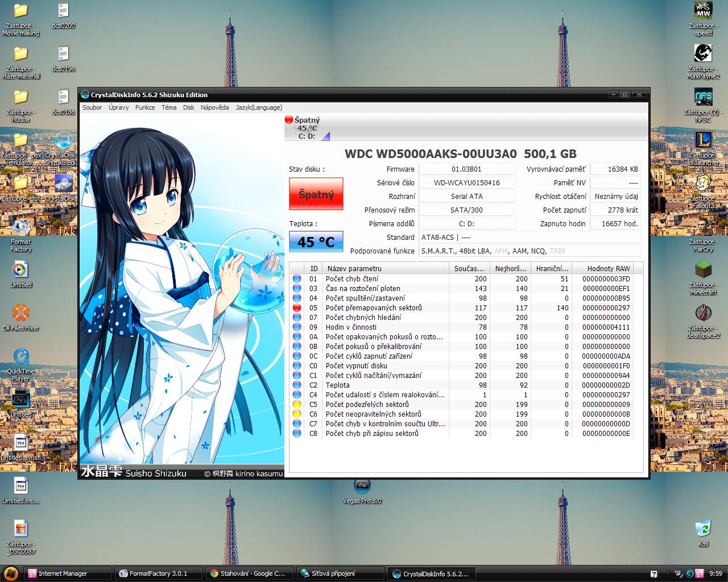Screen dimensions: 728x582
Task: Click the Počet zapnutí value 2778 krát
Action: pyautogui.click(x=616, y=210)
